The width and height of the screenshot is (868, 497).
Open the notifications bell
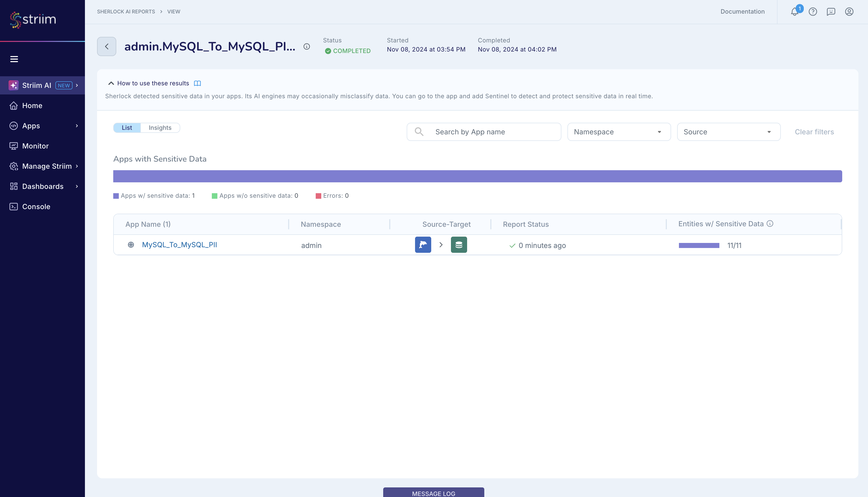pos(794,11)
